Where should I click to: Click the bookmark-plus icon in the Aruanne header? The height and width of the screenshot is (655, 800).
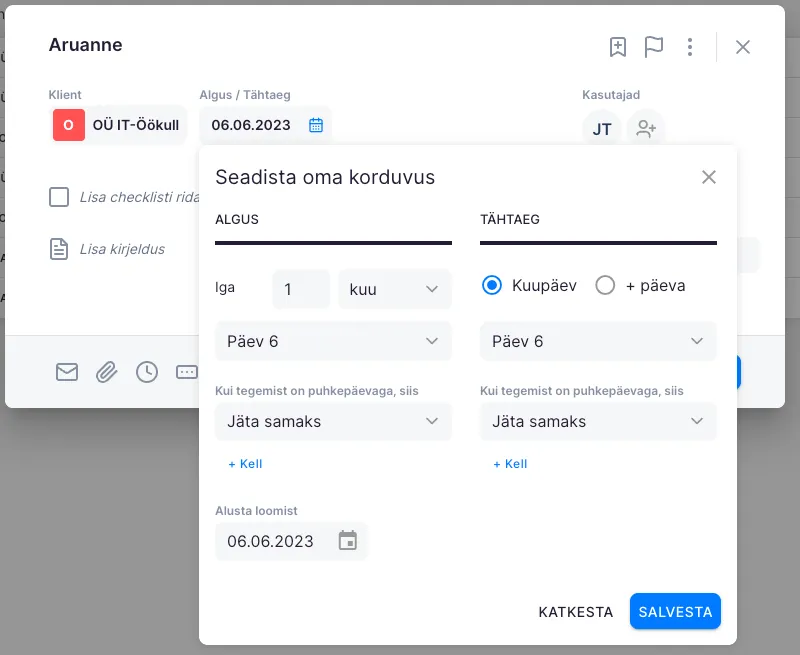618,47
